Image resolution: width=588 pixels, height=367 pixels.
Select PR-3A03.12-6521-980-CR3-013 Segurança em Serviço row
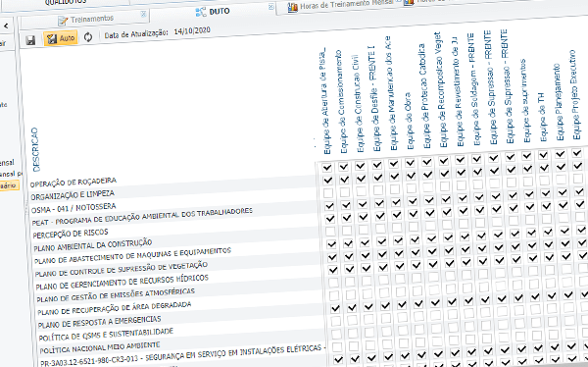182,356
